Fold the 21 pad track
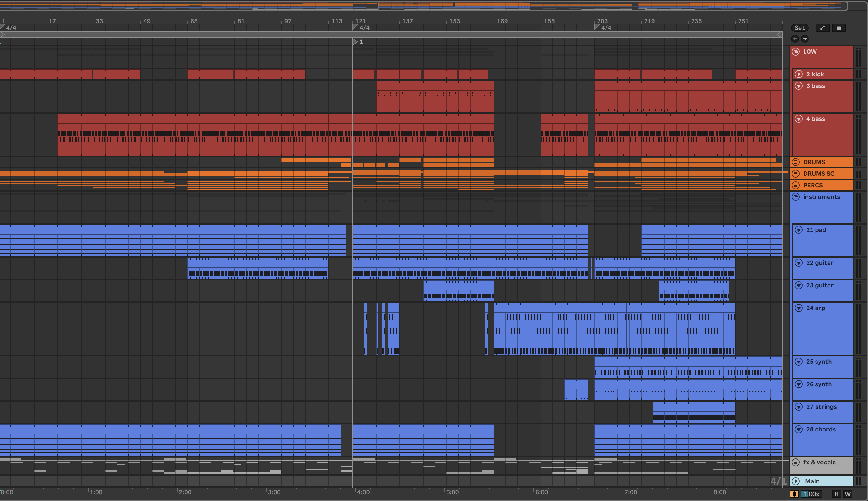The image size is (868, 501). [799, 230]
